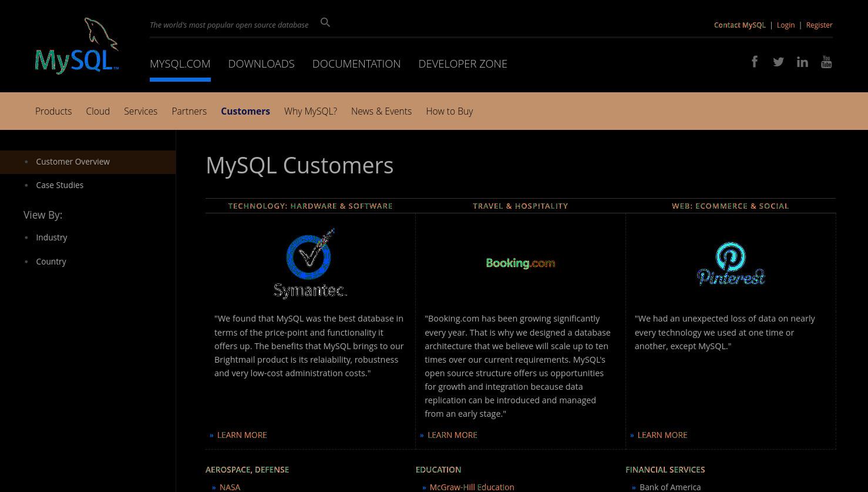Open the Services menu item
This screenshot has height=492, width=868.
point(140,111)
